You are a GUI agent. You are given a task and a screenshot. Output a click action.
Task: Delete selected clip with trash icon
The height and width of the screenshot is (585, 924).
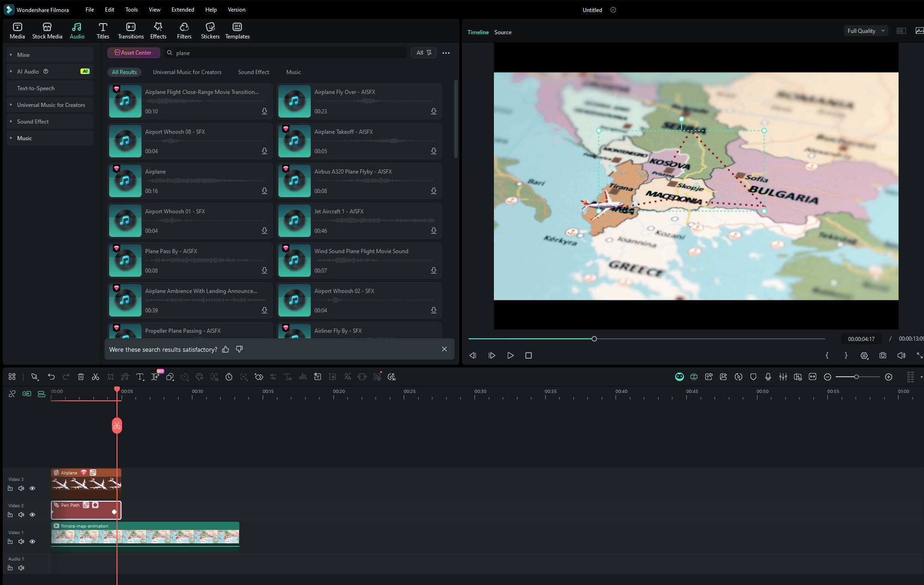click(80, 377)
